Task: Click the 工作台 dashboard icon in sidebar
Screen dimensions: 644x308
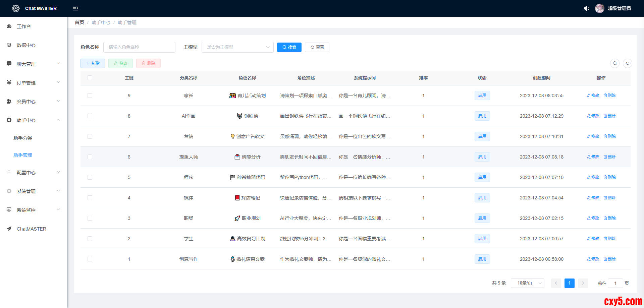Action: (9, 26)
